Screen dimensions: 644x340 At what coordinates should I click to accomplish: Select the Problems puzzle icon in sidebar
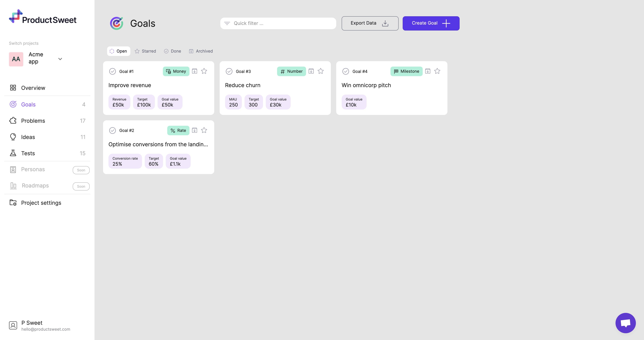coord(13,121)
